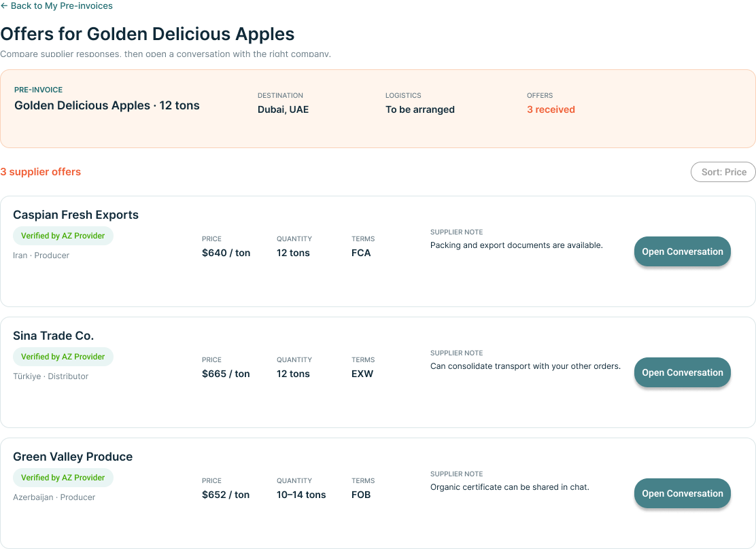
Task: Click the Caspian Fresh Exports supplier name
Action: coord(75,215)
